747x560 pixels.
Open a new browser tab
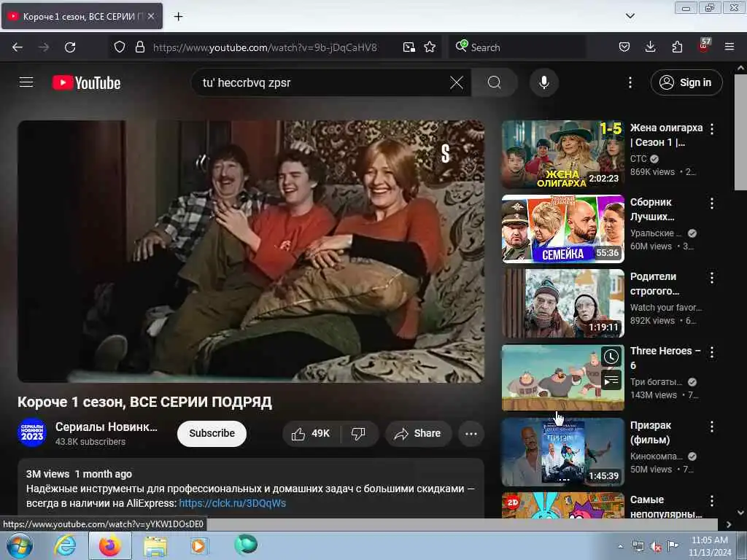[x=178, y=17]
